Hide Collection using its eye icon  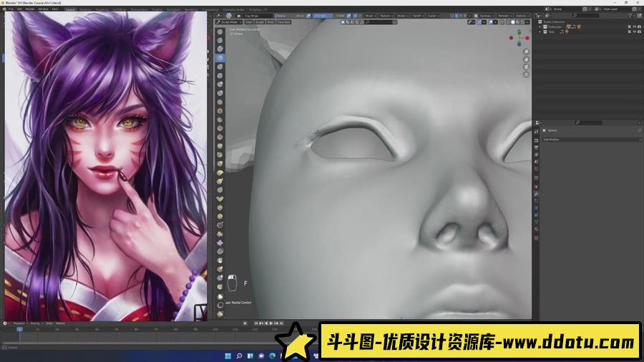pos(635,26)
